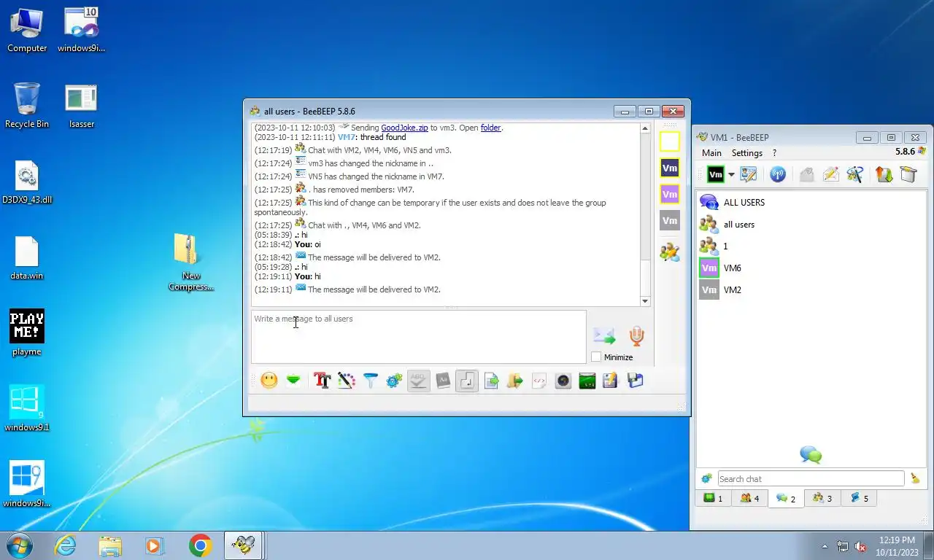Click the broom clear search icon
Screen dimensions: 934x560
pyautogui.click(x=916, y=478)
